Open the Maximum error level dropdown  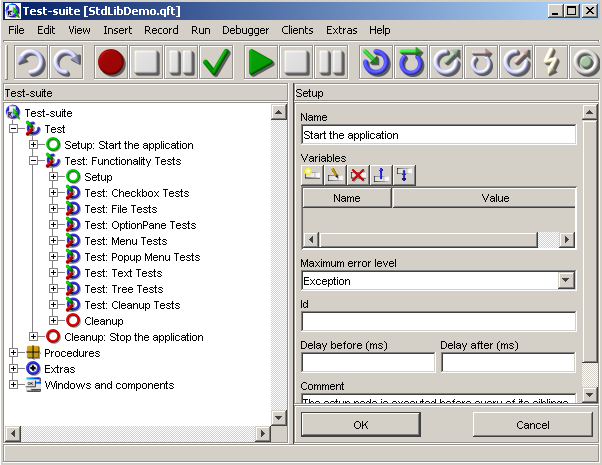566,281
